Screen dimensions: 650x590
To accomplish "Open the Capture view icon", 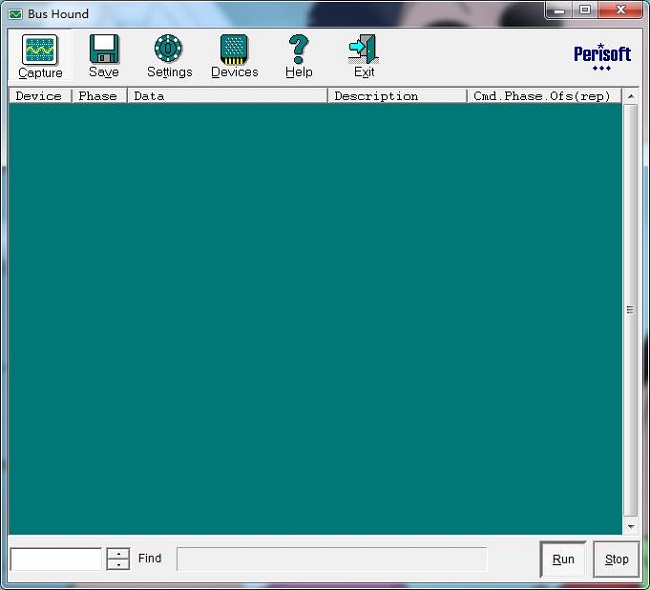I will (40, 50).
